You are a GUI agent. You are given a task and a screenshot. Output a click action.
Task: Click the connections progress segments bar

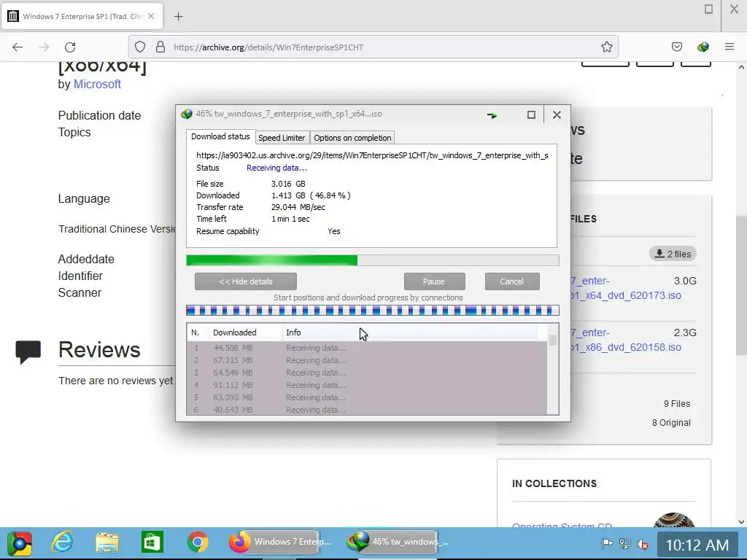point(373,311)
